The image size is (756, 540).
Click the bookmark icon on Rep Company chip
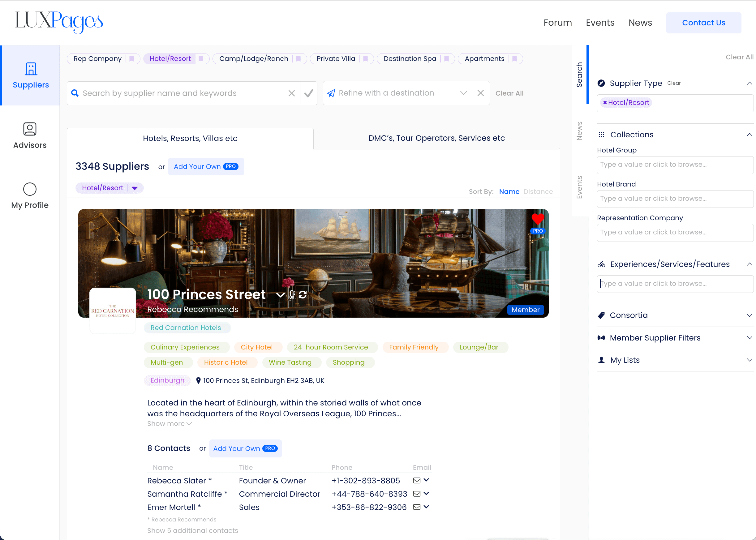pyautogui.click(x=132, y=58)
